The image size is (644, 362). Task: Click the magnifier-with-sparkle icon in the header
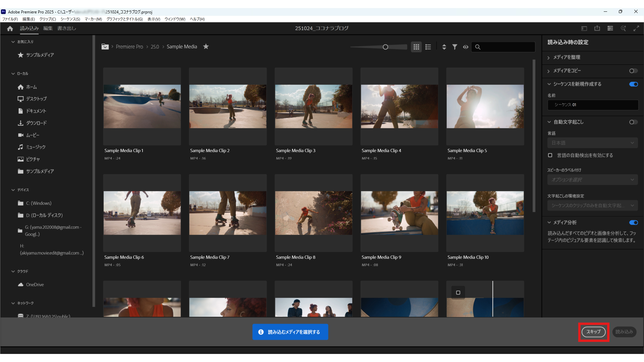[623, 28]
